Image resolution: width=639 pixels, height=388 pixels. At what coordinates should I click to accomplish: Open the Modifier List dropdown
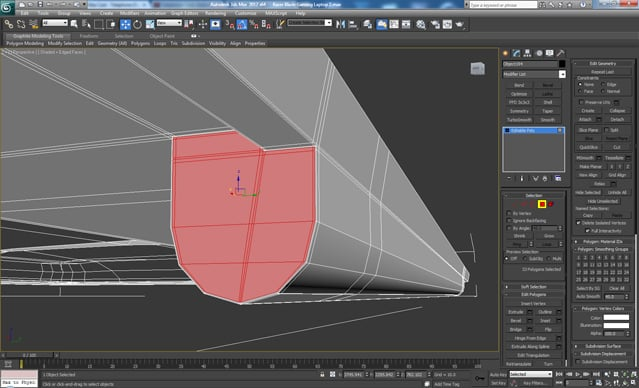pyautogui.click(x=534, y=74)
